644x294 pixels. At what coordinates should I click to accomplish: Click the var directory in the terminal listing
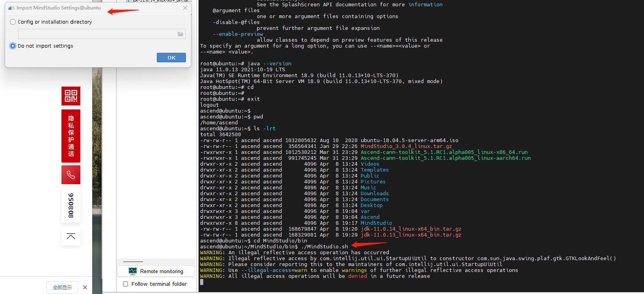[x=366, y=211]
